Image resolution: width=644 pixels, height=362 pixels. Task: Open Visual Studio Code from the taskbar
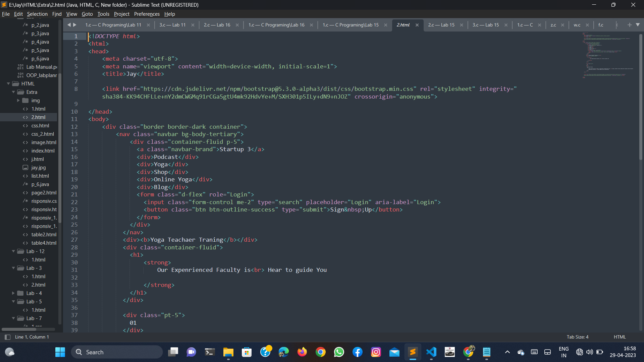click(431, 352)
